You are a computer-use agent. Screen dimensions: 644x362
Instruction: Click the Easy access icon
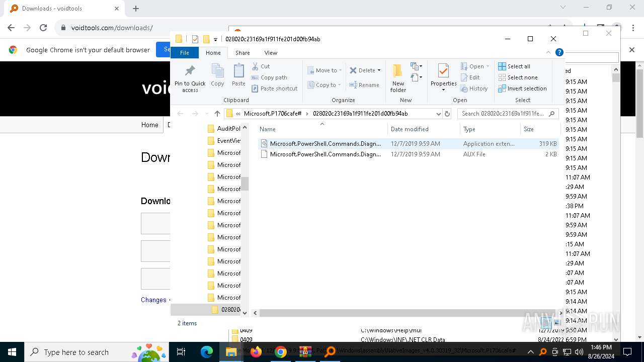click(416, 77)
